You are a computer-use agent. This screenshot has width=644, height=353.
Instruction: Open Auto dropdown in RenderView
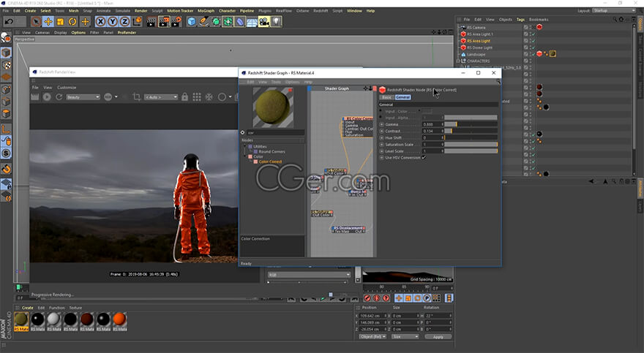[160, 97]
